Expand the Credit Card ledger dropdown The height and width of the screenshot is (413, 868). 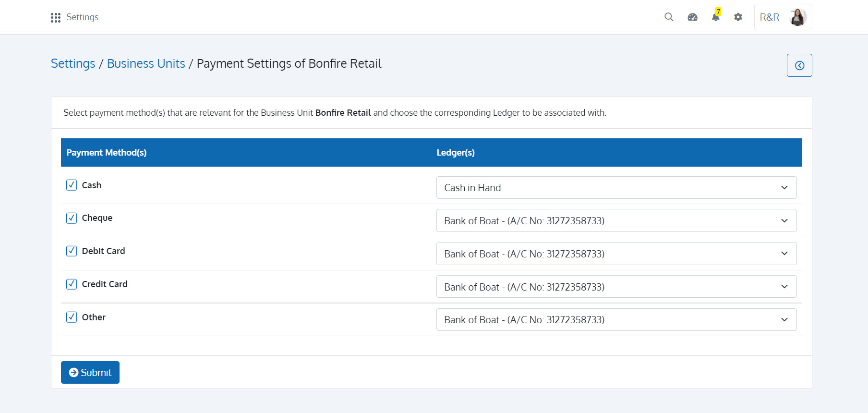coord(616,287)
